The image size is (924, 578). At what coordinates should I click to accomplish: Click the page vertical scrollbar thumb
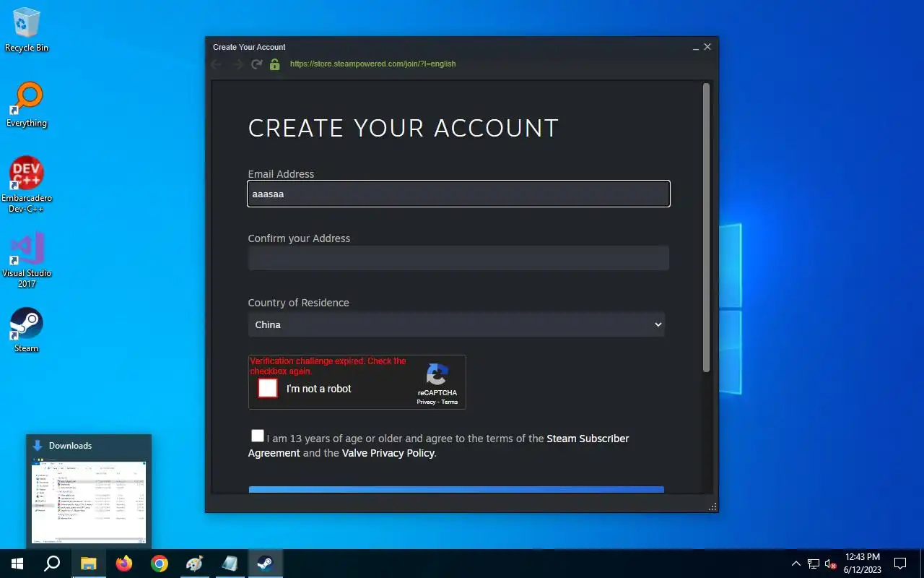706,228
